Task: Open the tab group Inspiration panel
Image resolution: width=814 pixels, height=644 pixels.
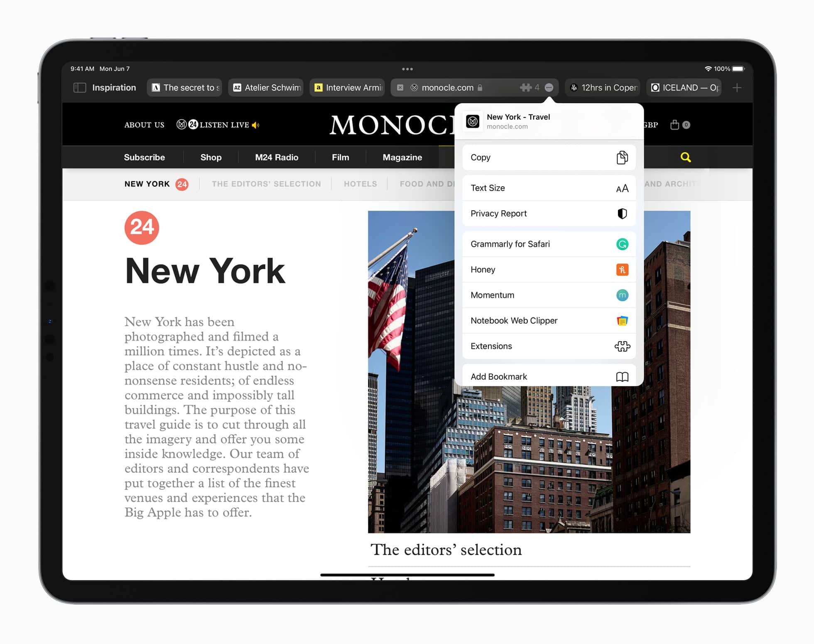Action: tap(106, 86)
